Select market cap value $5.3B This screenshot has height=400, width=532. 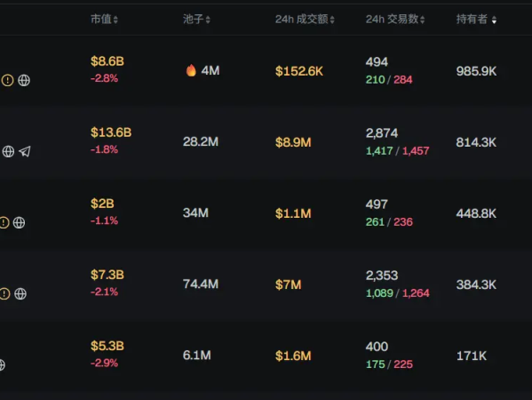(x=107, y=346)
